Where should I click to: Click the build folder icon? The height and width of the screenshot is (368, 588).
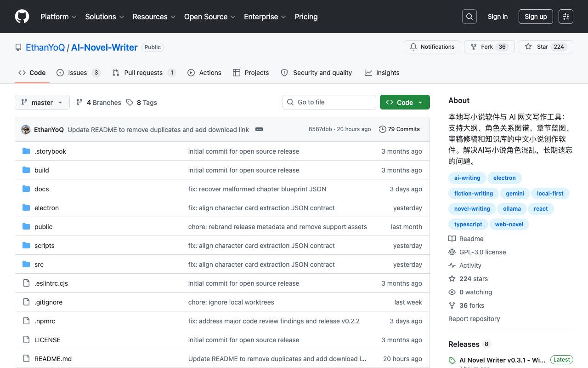point(26,170)
